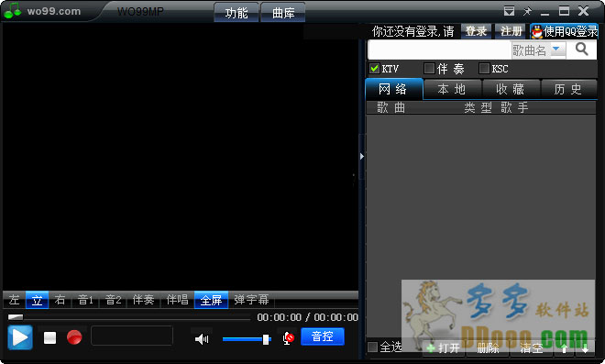605x364 pixels.
Task: Open the skin/menu icon in title bar
Action: [x=510, y=11]
